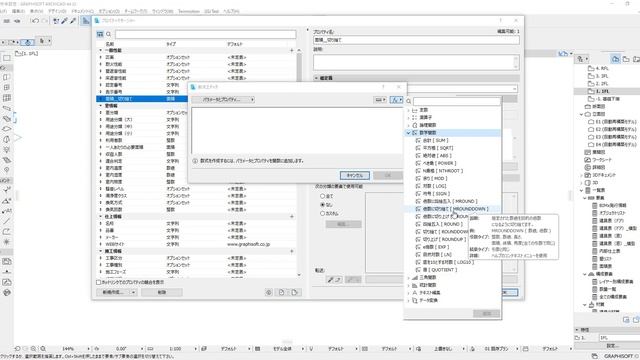Open 4. RFL in the Navigator
Image resolution: width=640 pixels, height=360 pixels.
coord(602,69)
